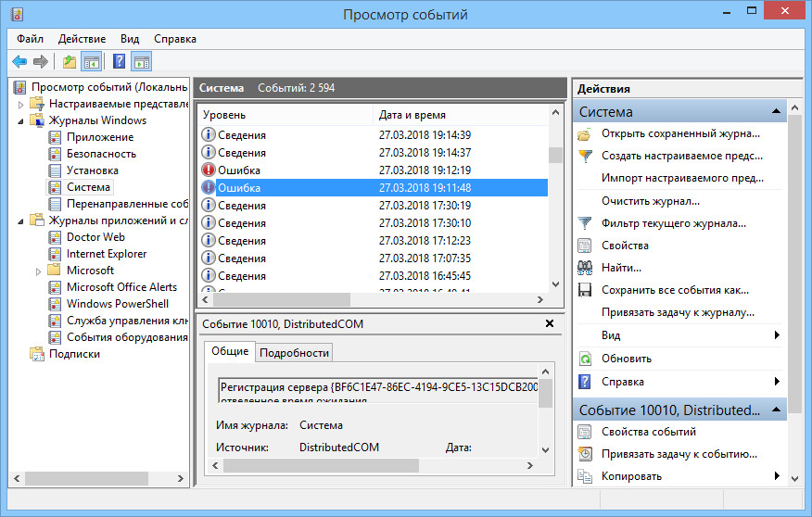The height and width of the screenshot is (517, 812).
Task: Click Свойства событий action
Action: tap(648, 432)
